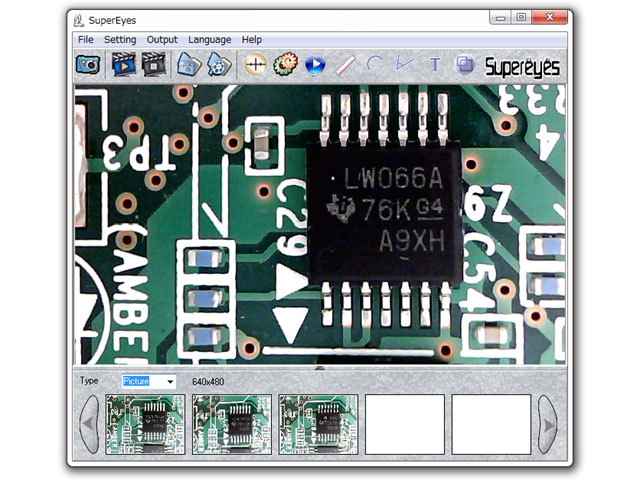Stop video recording with the stop clapperboard
The height and width of the screenshot is (480, 640).
(154, 64)
